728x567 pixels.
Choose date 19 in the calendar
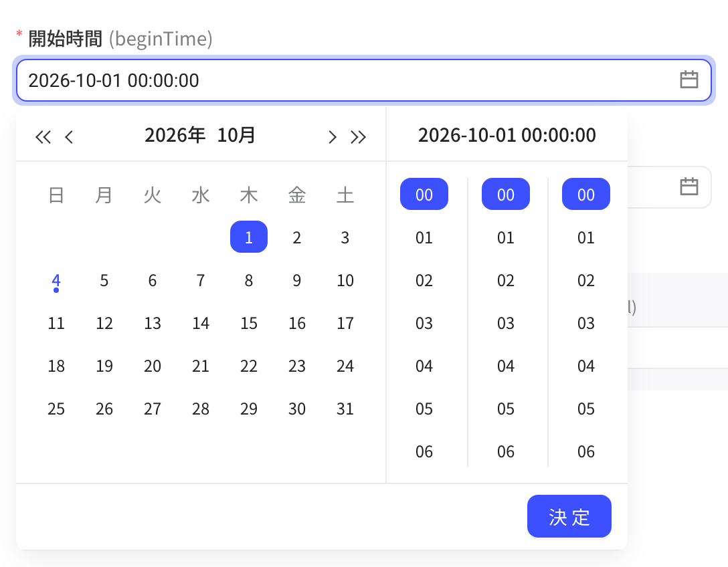coord(104,366)
